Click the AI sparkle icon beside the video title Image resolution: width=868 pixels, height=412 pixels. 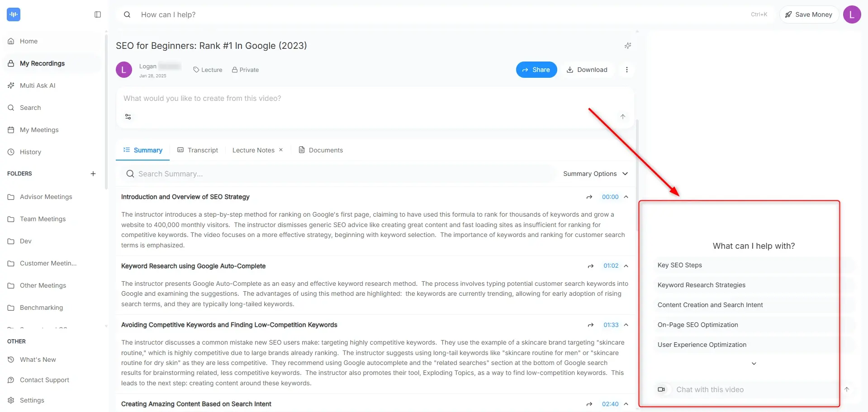pos(627,45)
